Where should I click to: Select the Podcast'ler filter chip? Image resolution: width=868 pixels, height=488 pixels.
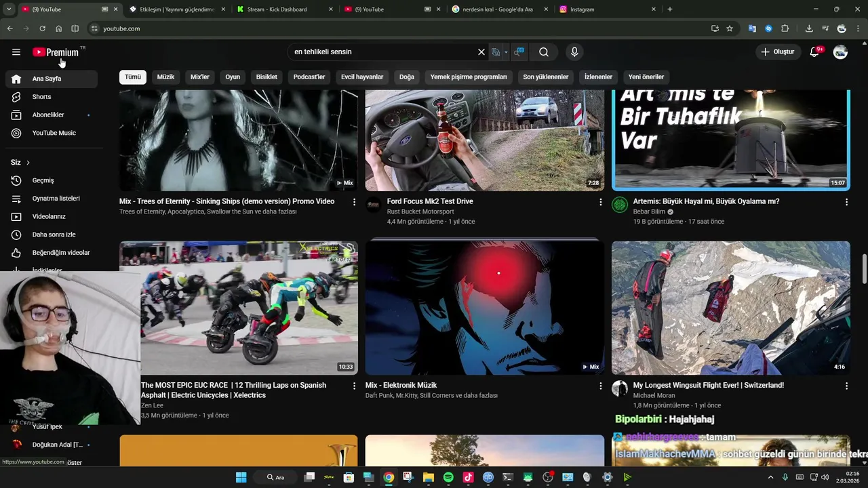[309, 77]
